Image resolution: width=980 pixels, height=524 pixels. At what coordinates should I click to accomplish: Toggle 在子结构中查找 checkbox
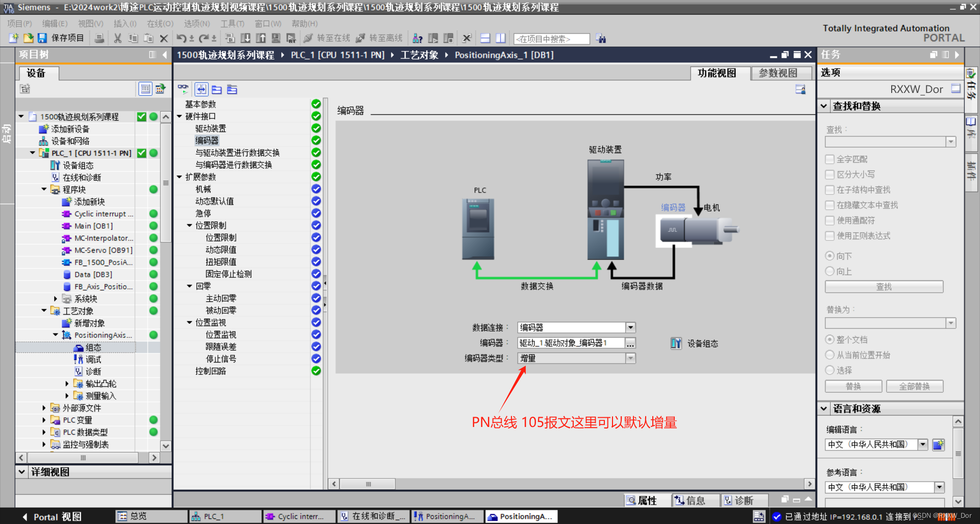point(830,190)
